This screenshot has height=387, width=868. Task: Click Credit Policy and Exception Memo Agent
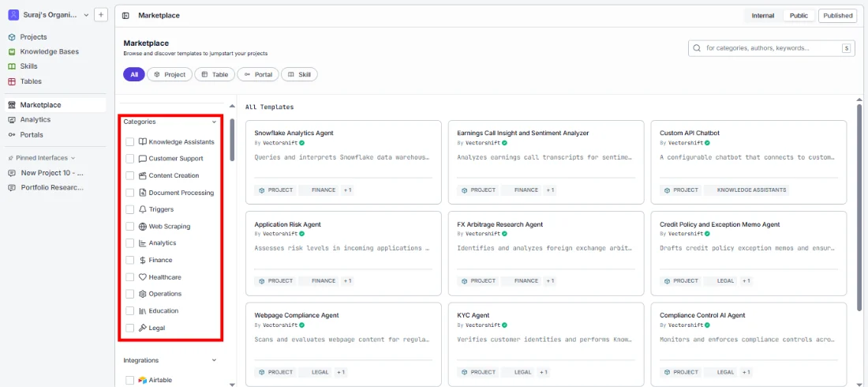click(x=748, y=254)
